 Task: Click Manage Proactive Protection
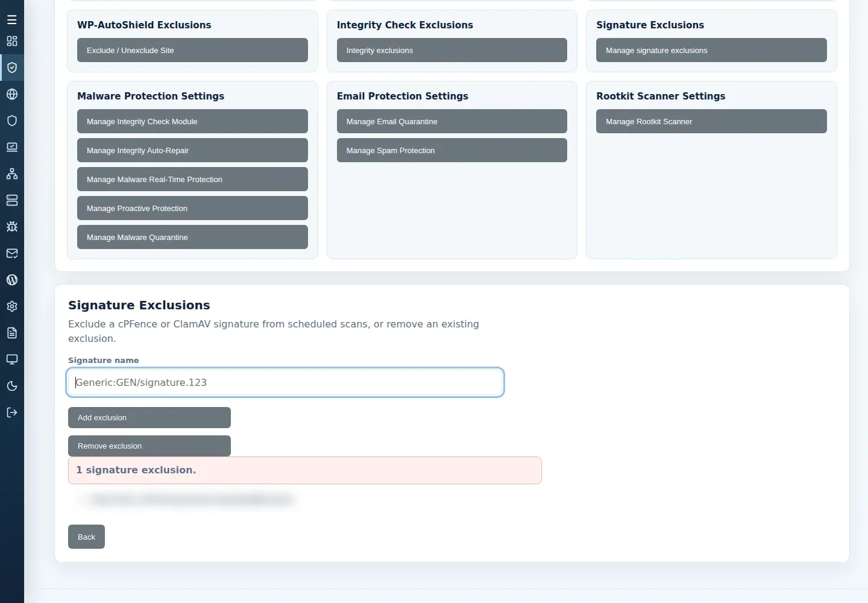pyautogui.click(x=192, y=208)
